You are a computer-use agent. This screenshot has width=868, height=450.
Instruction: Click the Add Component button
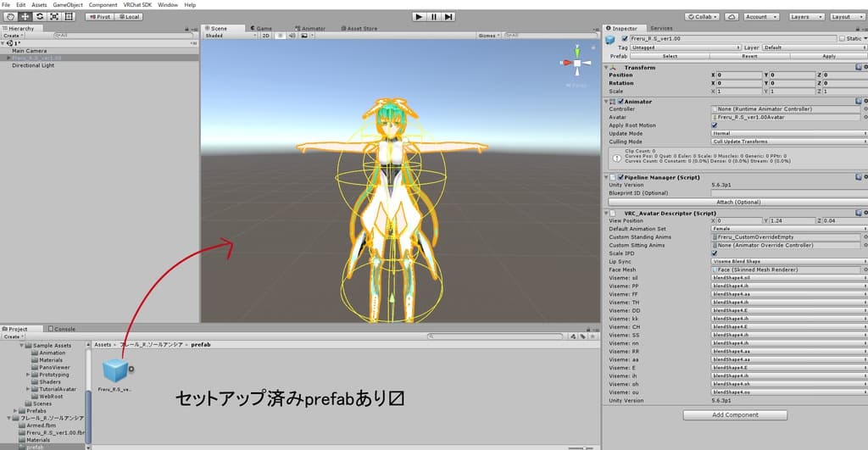(x=735, y=414)
